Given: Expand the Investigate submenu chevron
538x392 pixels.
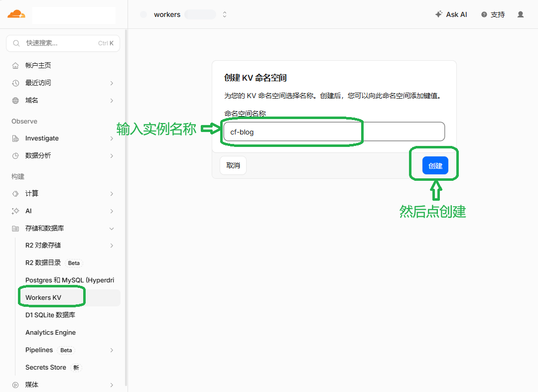Looking at the screenshot, I should (x=112, y=138).
